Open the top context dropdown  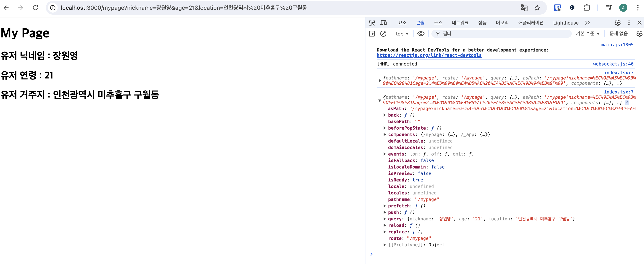[402, 33]
